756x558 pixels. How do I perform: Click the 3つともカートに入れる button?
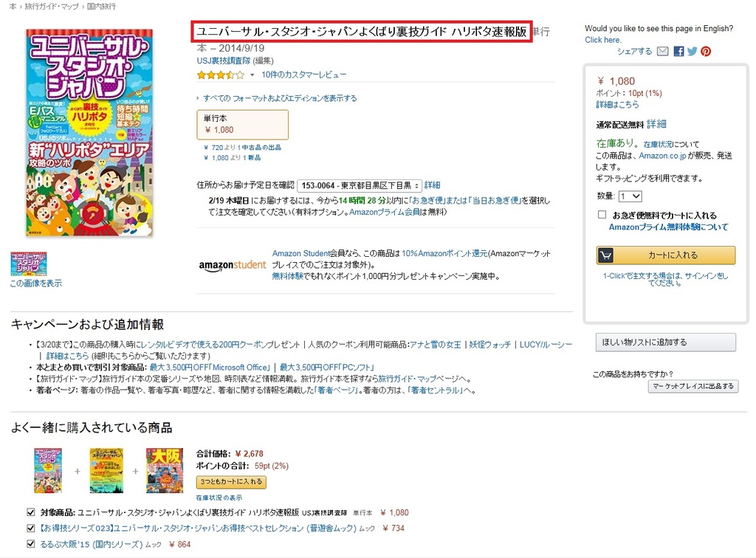231,482
